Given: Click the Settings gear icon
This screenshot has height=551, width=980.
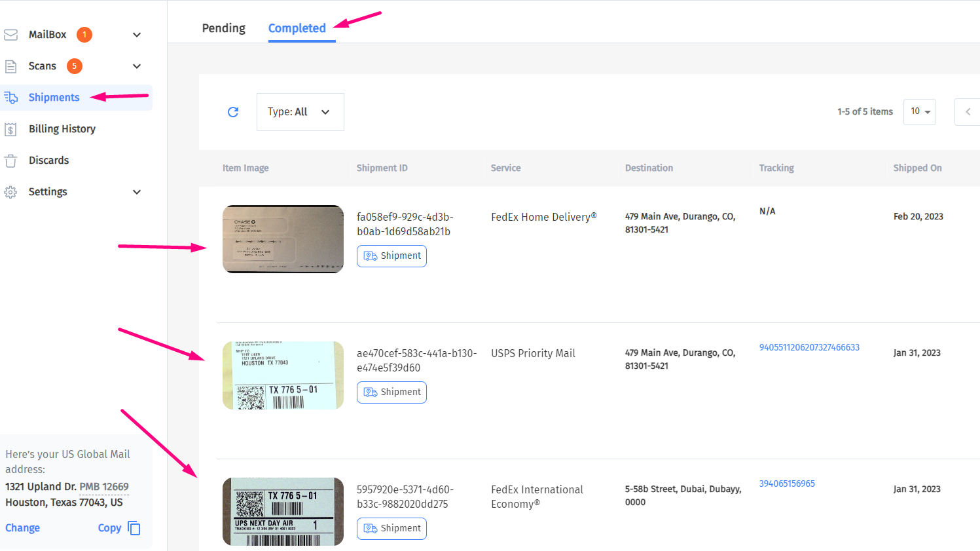Looking at the screenshot, I should tap(10, 192).
